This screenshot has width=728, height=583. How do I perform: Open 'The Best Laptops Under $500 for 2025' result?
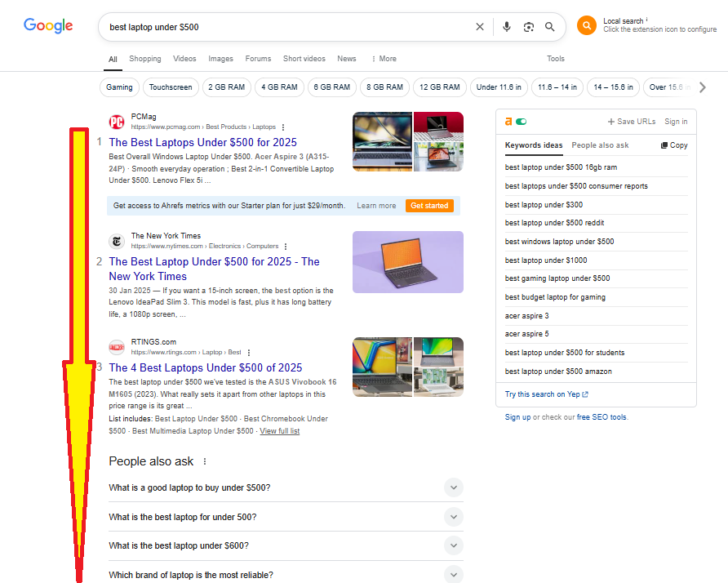[203, 142]
